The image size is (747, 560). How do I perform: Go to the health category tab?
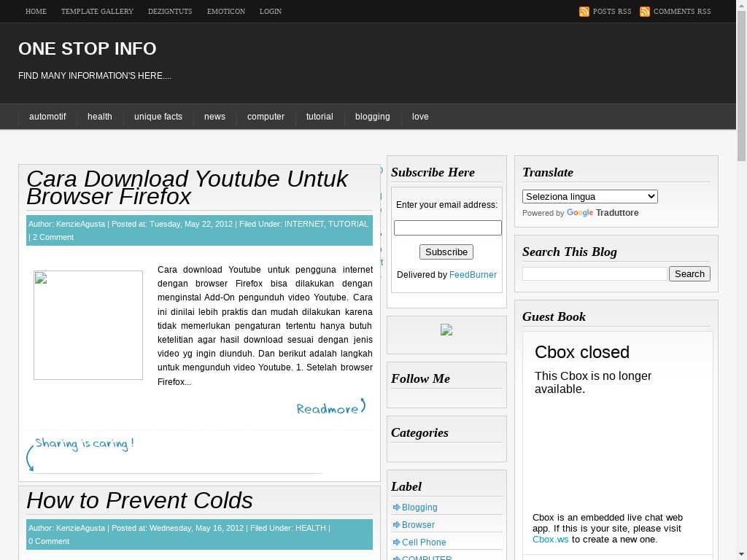100,117
